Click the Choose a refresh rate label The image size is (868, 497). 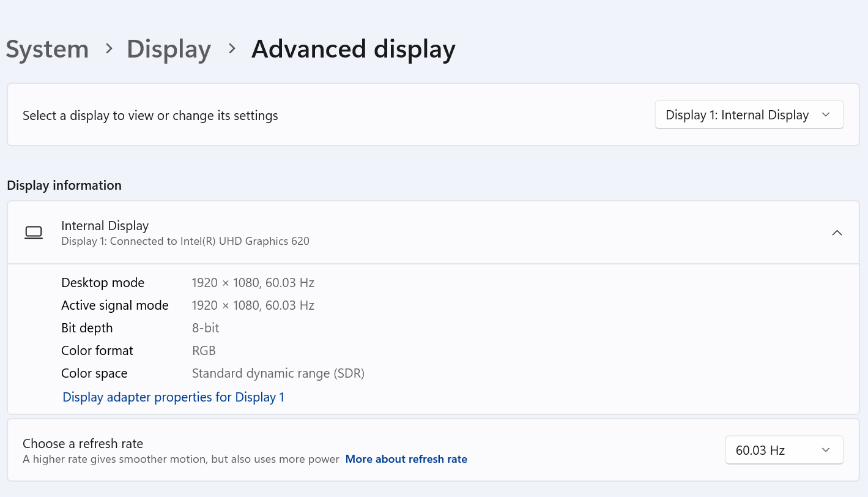click(83, 443)
